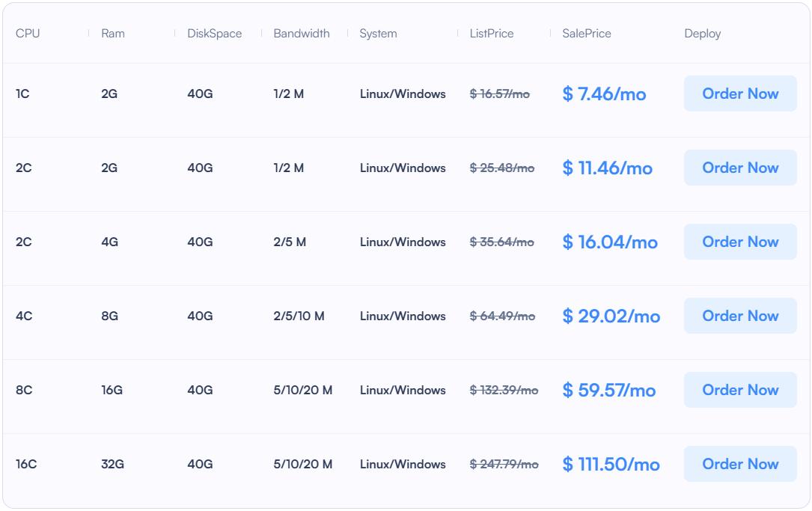Click the $ 59.57/mo sale price
The width and height of the screenshot is (812, 511).
click(609, 391)
